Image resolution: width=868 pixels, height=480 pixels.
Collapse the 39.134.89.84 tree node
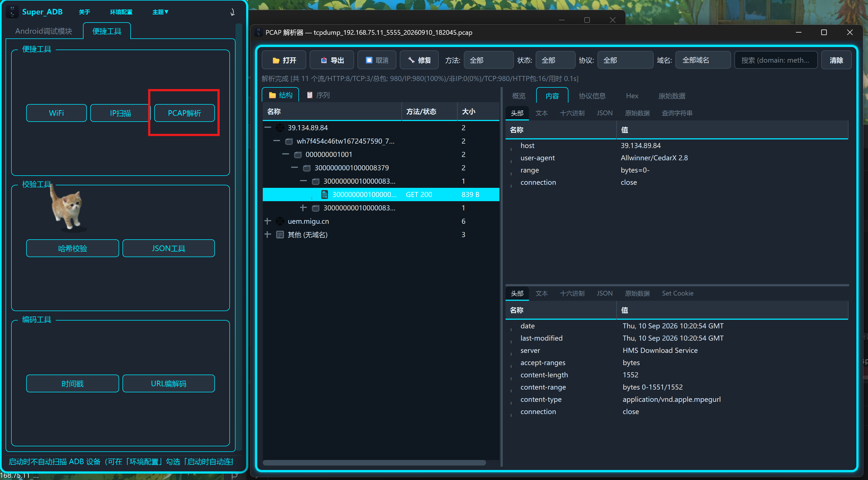pyautogui.click(x=268, y=128)
